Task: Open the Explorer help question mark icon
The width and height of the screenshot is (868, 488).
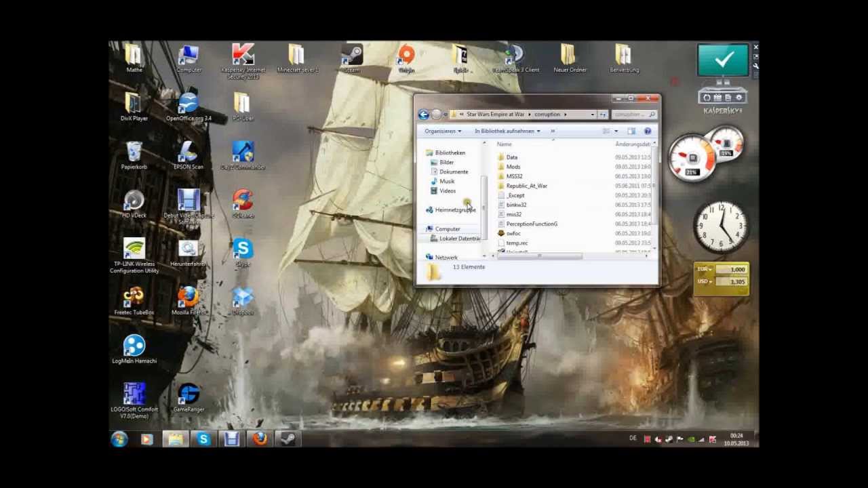Action: [648, 131]
